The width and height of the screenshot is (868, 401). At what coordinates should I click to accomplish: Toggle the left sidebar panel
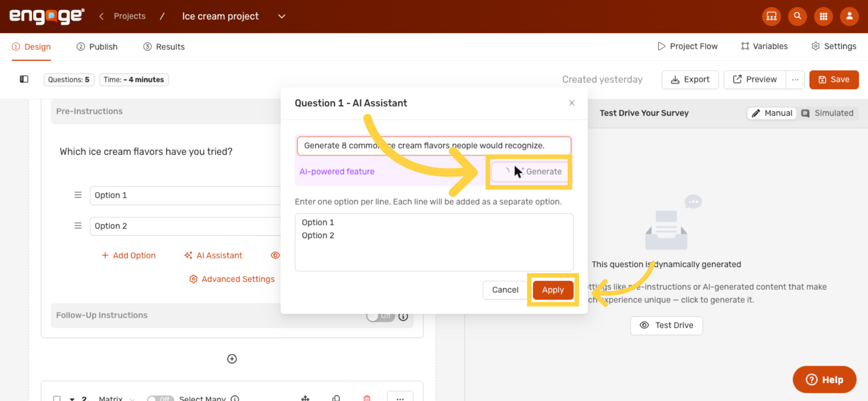click(24, 79)
